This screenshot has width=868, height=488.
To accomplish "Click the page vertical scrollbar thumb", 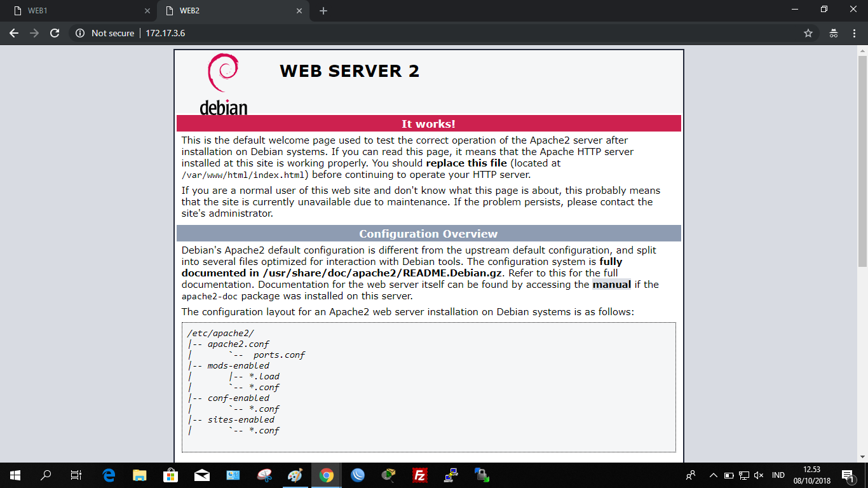I will tap(862, 160).
